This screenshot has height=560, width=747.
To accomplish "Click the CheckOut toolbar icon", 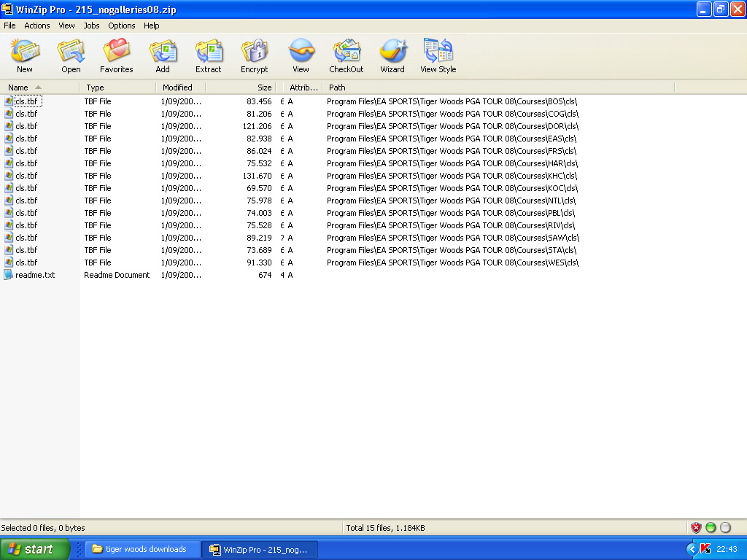I will click(347, 55).
